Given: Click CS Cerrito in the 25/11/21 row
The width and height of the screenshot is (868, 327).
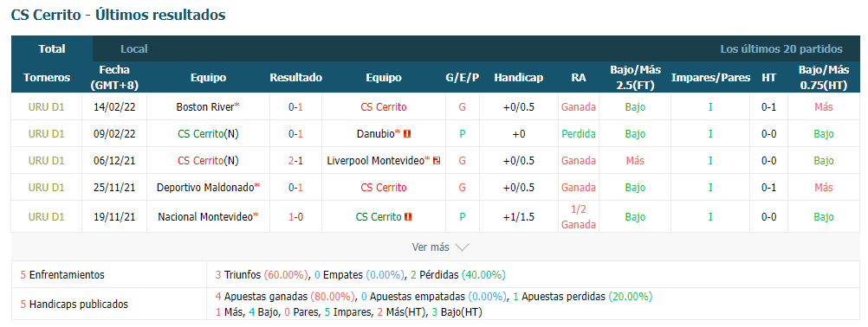Looking at the screenshot, I should (383, 188).
